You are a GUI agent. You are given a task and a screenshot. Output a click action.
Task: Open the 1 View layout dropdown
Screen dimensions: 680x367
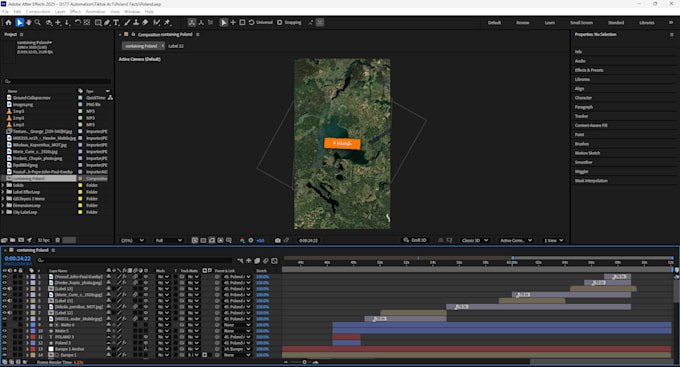[554, 240]
